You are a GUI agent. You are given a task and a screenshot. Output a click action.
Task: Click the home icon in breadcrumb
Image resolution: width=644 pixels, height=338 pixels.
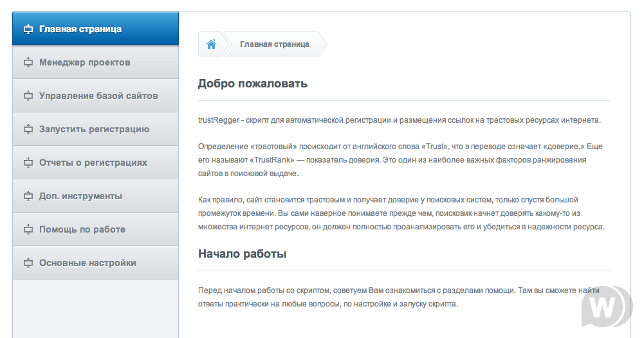(211, 44)
